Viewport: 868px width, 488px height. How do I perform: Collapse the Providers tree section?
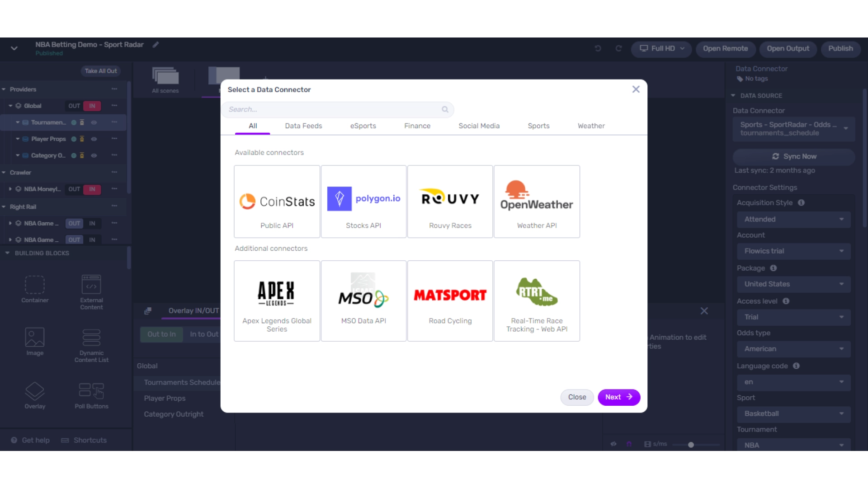(4, 89)
